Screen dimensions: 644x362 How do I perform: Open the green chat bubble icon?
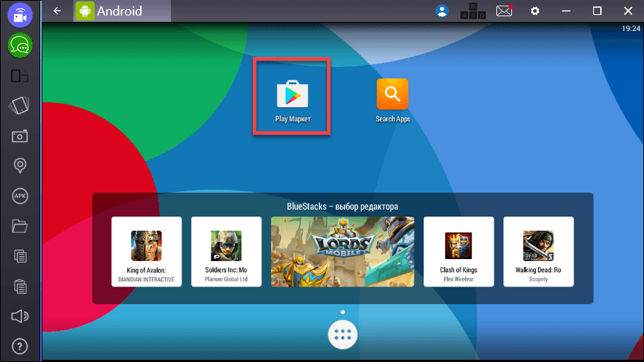[20, 45]
